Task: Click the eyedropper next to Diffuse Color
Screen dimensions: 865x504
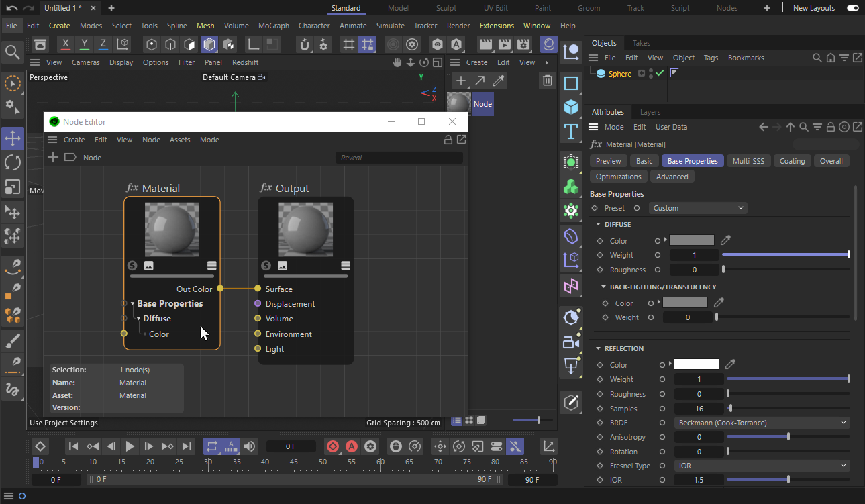Action: pos(725,240)
